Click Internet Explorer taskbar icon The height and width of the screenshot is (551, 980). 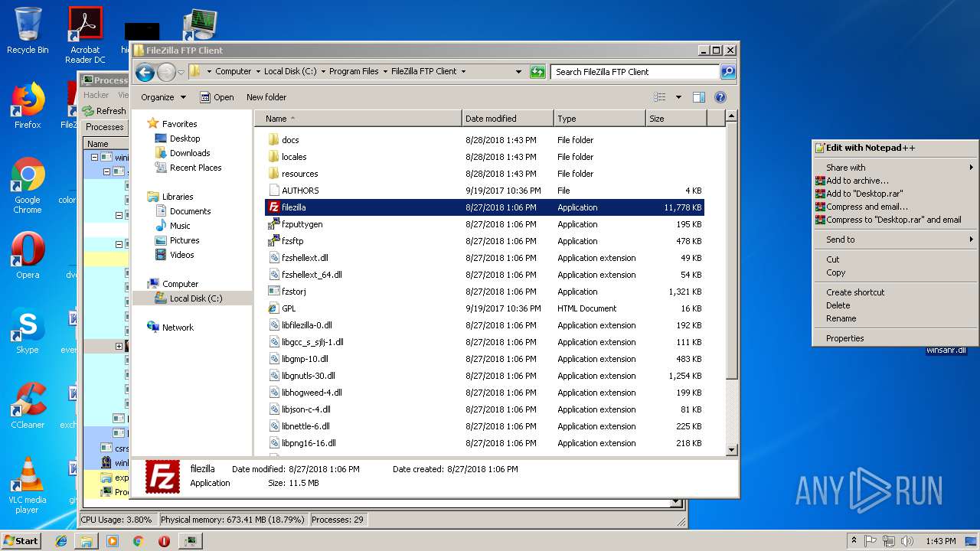[61, 540]
